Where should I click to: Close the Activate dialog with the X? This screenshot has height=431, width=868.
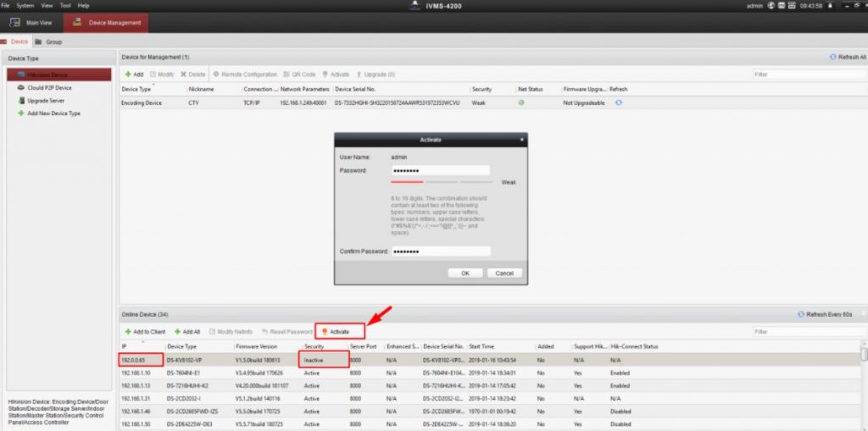[x=521, y=140]
